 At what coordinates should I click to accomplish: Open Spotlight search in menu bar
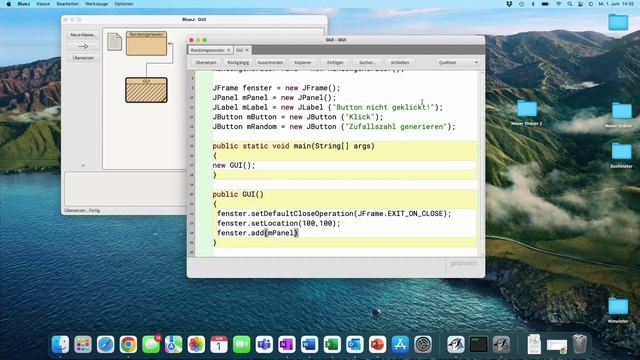click(569, 4)
